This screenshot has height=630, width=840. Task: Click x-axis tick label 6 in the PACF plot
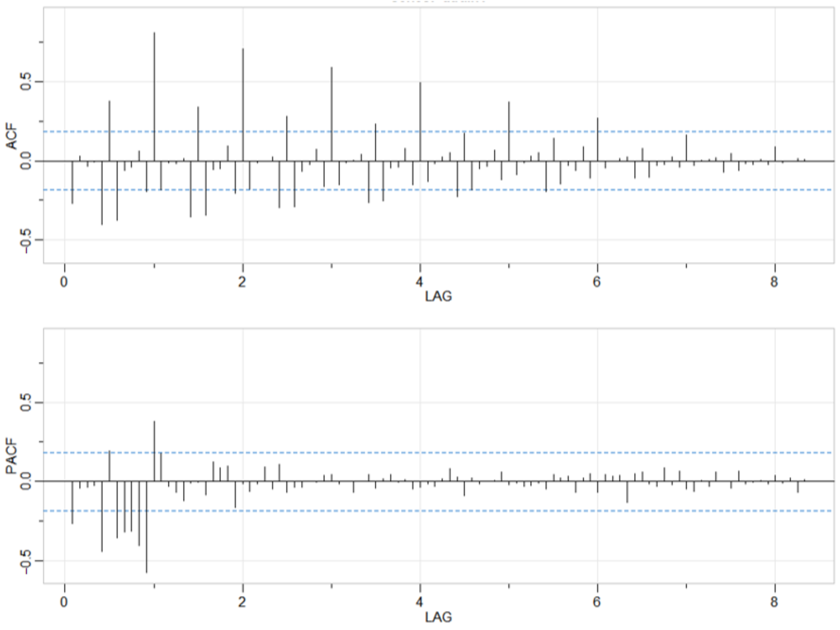click(x=597, y=602)
